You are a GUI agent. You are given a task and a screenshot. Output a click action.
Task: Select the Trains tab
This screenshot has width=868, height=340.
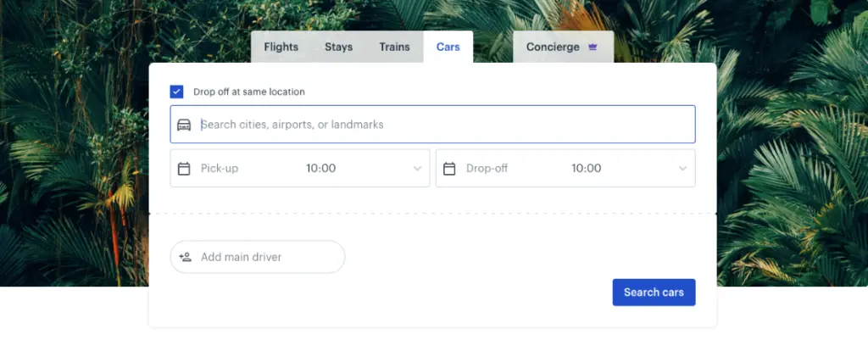point(394,47)
